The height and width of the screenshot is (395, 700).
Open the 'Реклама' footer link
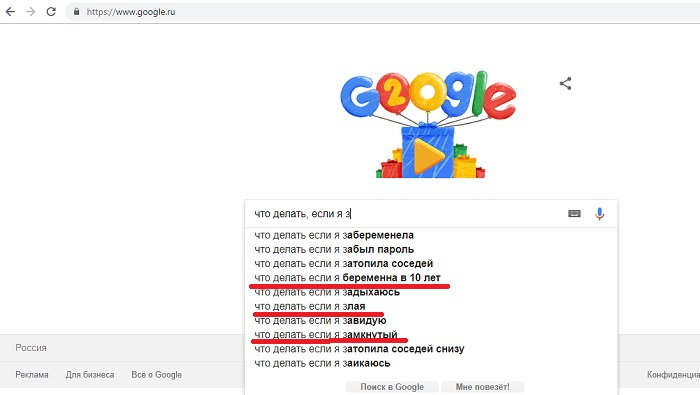32,374
